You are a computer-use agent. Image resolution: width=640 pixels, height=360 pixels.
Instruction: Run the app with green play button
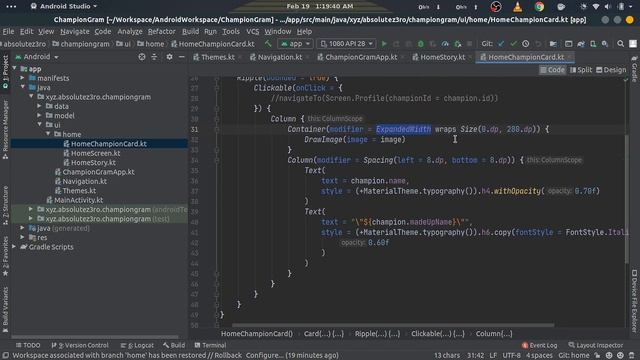384,44
